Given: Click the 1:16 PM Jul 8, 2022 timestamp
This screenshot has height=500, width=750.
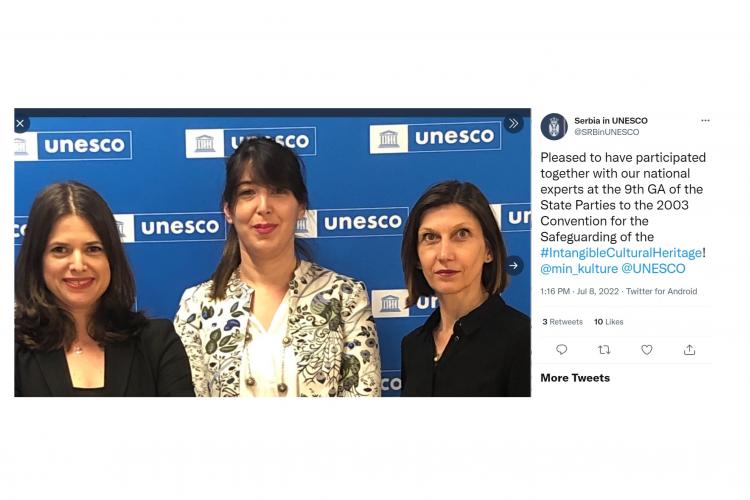Looking at the screenshot, I should pyautogui.click(x=580, y=291).
